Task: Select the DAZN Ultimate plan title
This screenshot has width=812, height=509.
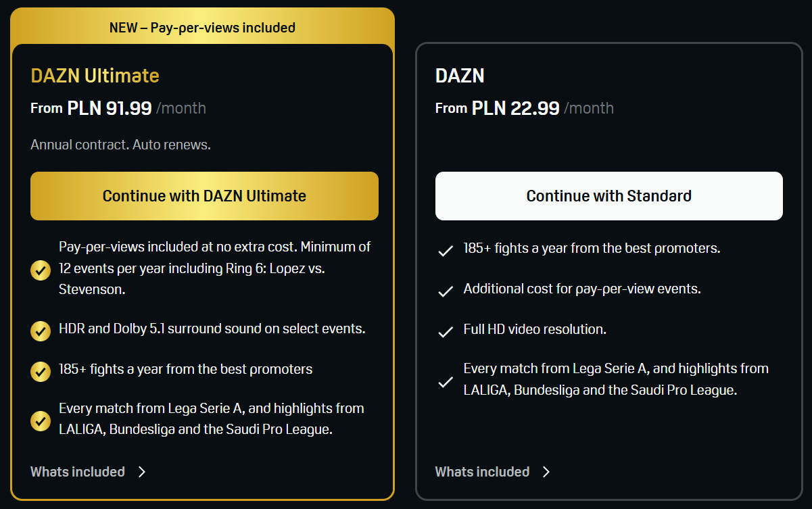Action: (95, 75)
